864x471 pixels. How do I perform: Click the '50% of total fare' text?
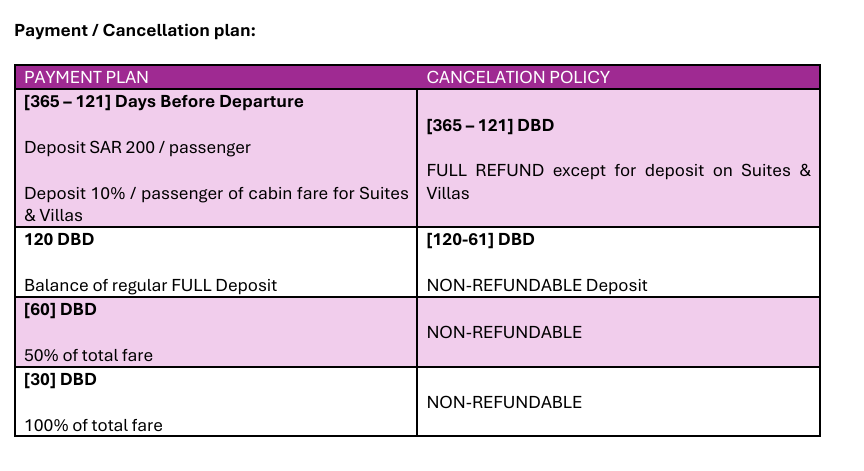[88, 354]
